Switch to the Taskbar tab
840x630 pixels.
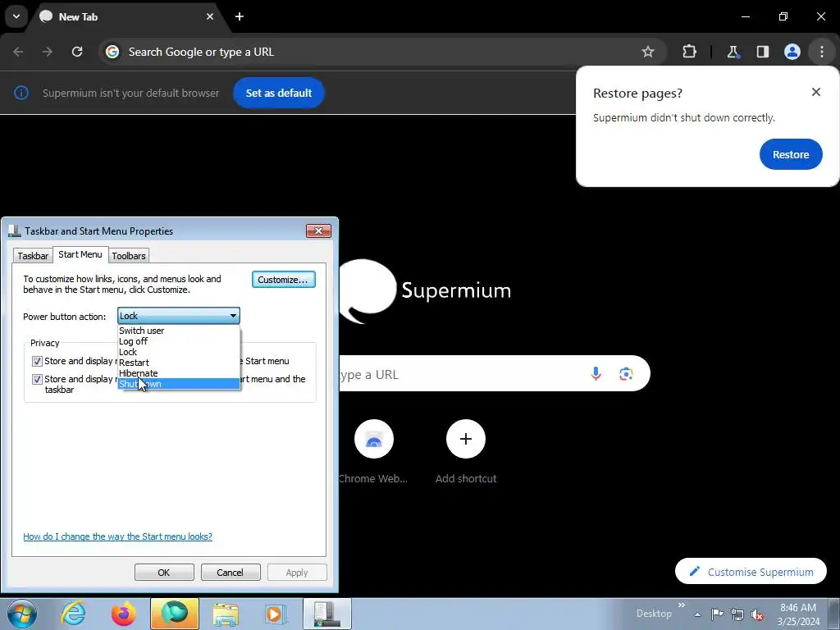(x=33, y=256)
